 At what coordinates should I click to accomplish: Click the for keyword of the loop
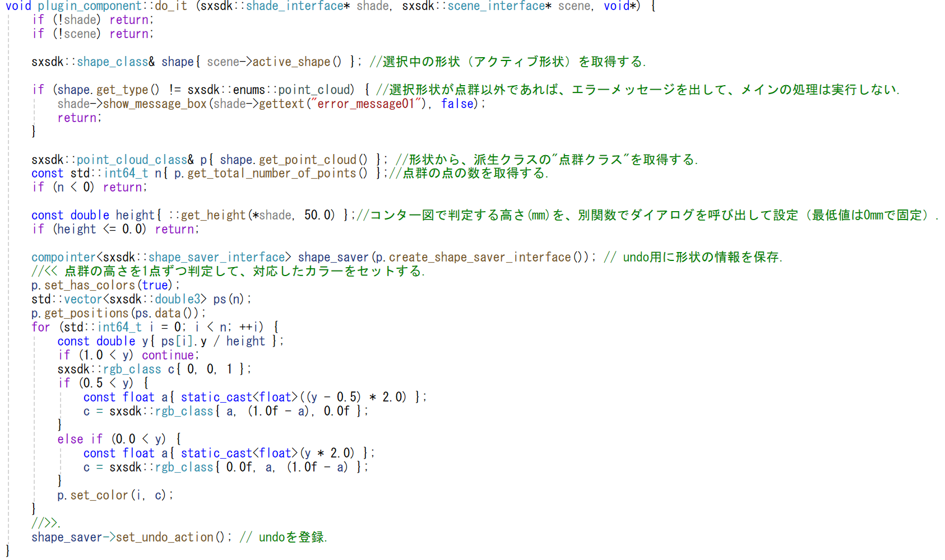pos(41,328)
